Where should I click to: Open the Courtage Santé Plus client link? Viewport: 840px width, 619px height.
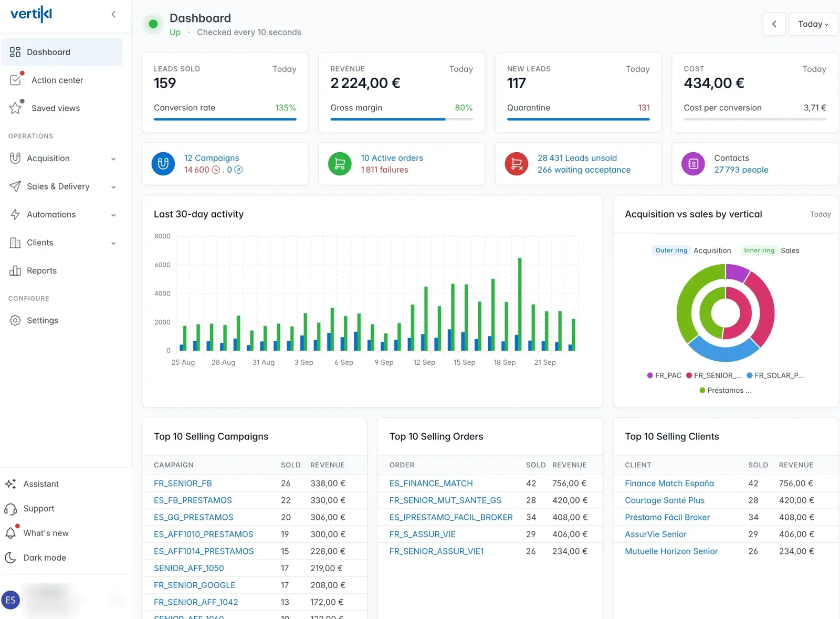tap(665, 500)
